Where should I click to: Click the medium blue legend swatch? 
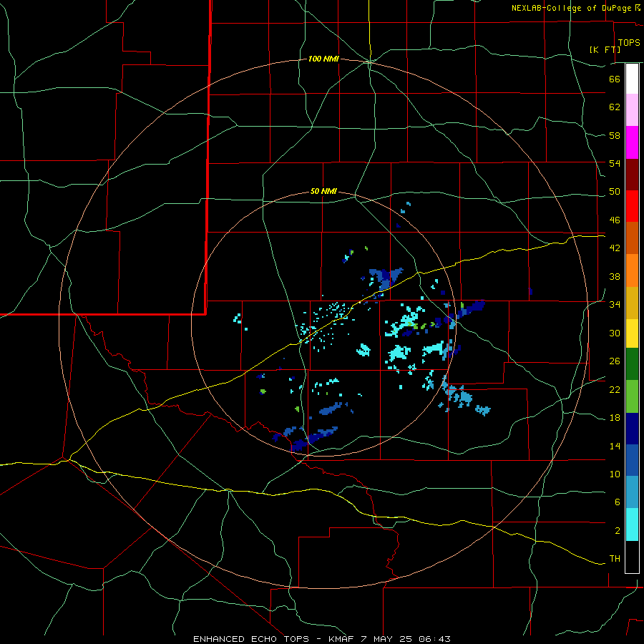(x=632, y=460)
